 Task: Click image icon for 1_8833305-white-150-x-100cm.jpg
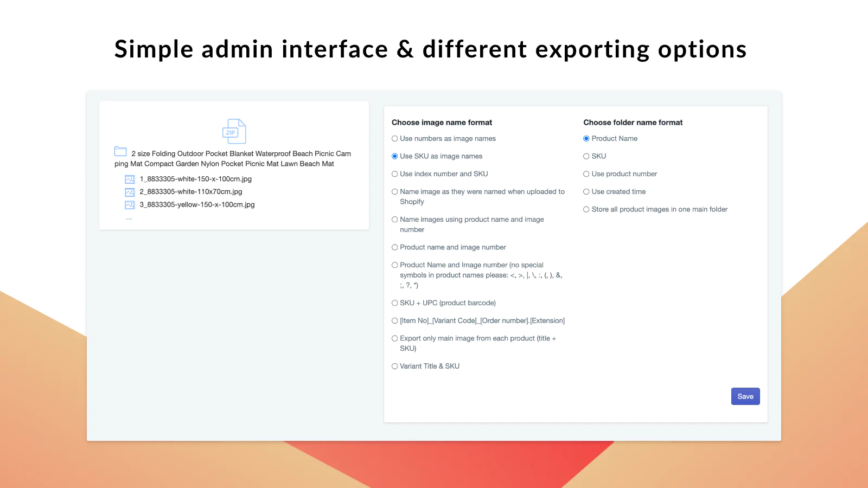[x=130, y=179]
